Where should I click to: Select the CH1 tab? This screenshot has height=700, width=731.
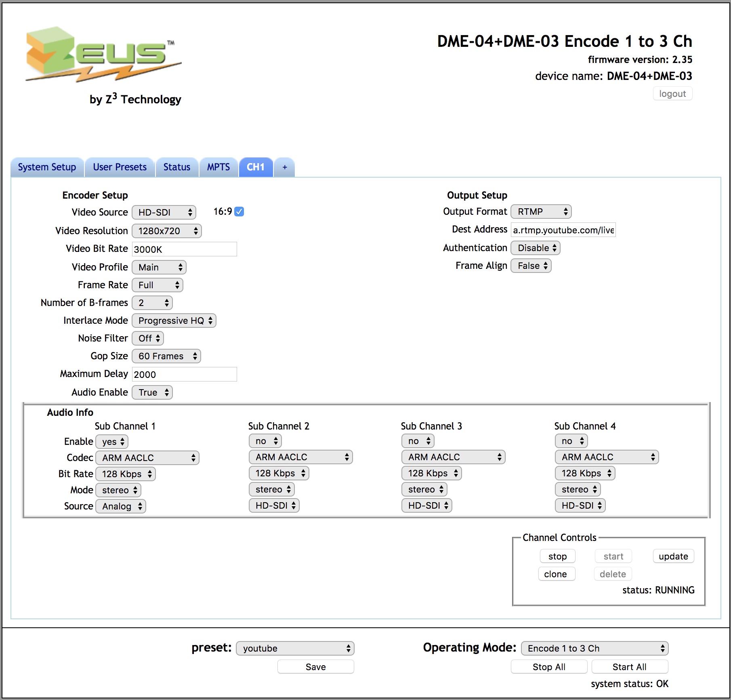click(256, 167)
